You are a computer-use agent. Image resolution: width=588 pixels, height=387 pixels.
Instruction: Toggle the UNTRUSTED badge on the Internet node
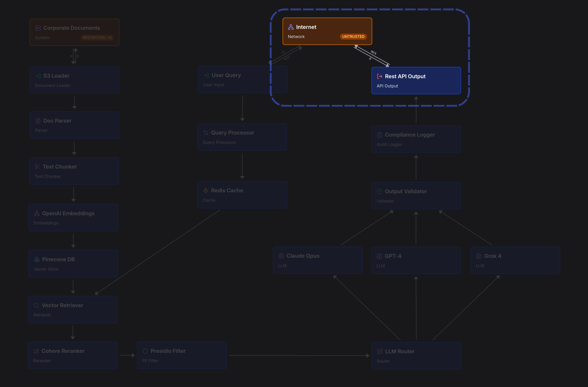pos(353,36)
